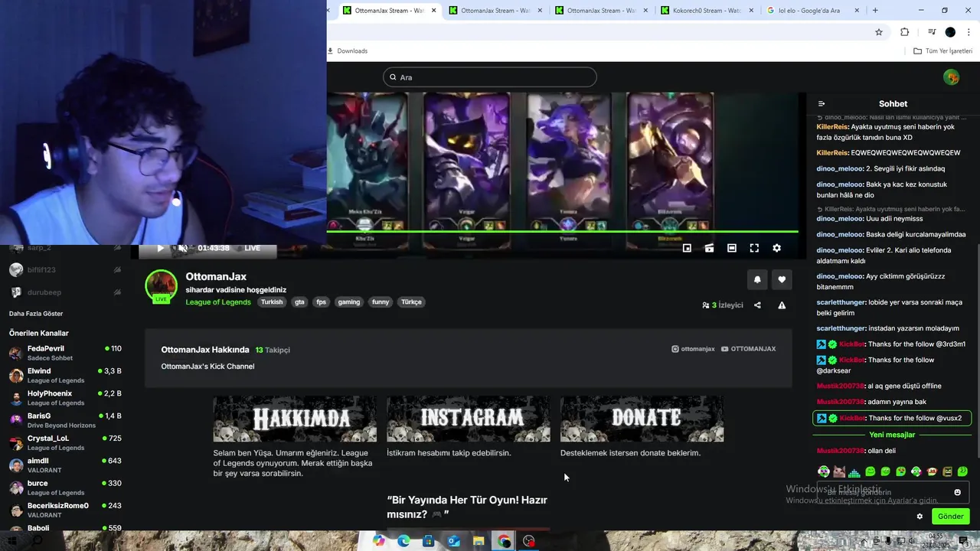The height and width of the screenshot is (551, 980).
Task: Open Tüm Yer İşaretleri bookmarks folder
Action: coord(943,51)
